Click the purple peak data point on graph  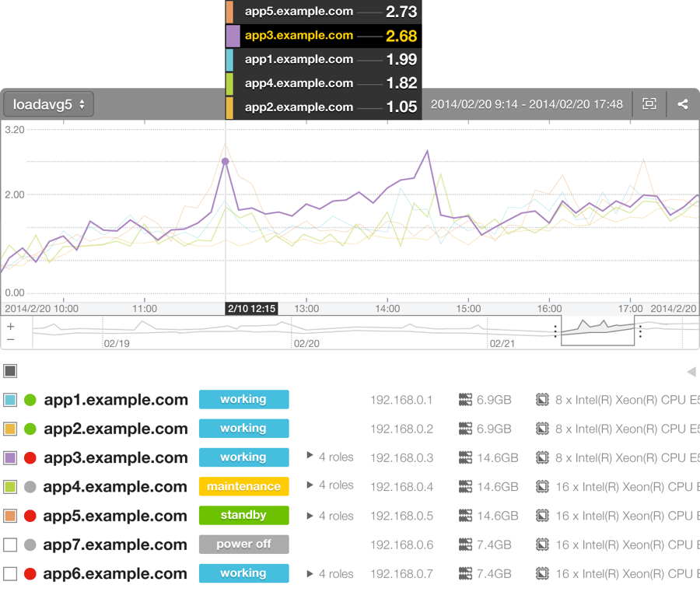(x=226, y=162)
